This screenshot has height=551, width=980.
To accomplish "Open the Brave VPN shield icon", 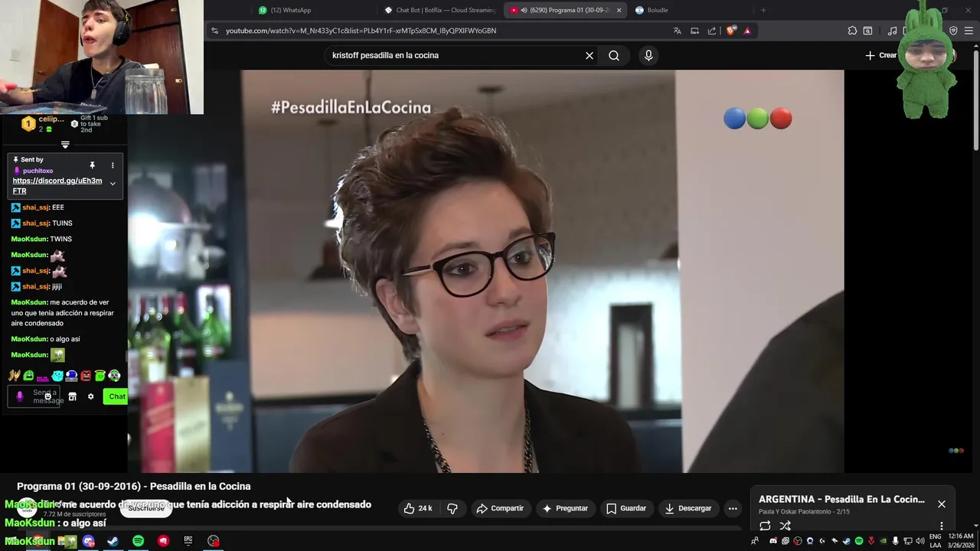I will tap(953, 31).
